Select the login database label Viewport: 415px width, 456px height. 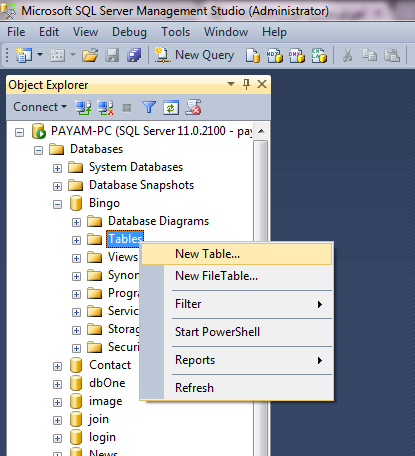click(102, 437)
